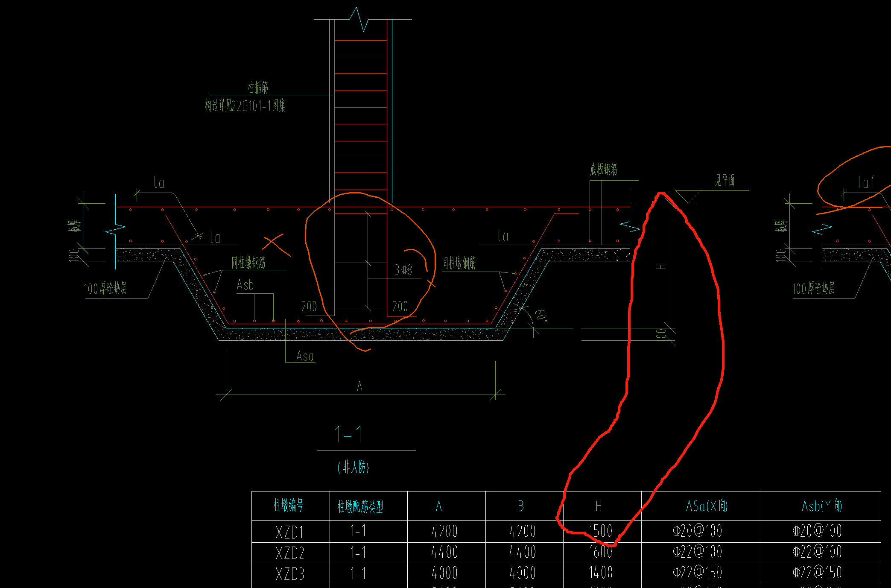The height and width of the screenshot is (588, 891).
Task: Click the H value 1500 for XZD1
Action: coord(601,531)
